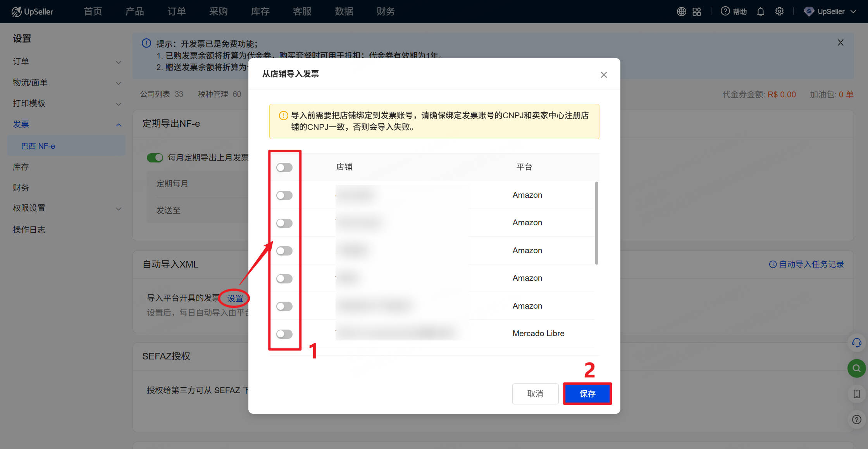Click the 取消 cancel button

(x=535, y=394)
